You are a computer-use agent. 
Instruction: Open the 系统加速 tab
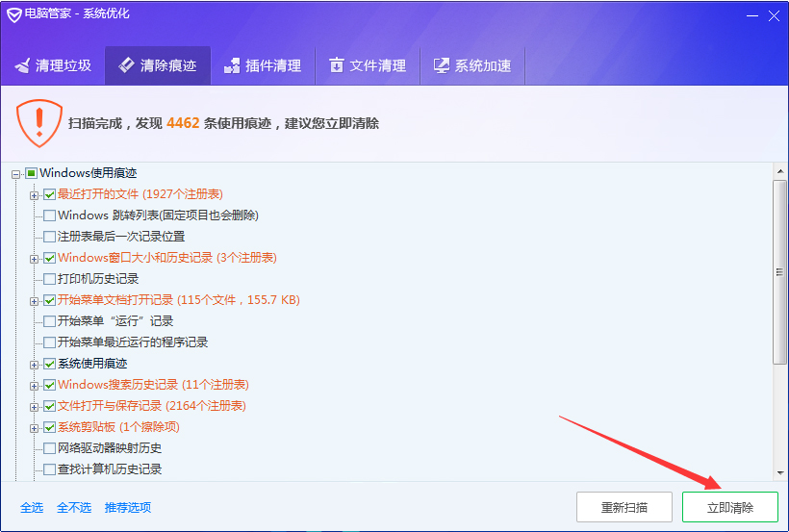(x=472, y=66)
